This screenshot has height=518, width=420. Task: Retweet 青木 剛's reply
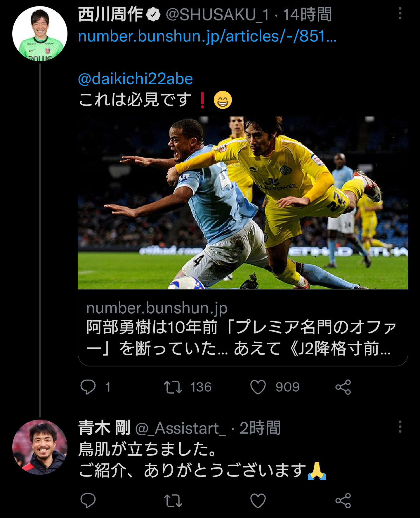[173, 500]
